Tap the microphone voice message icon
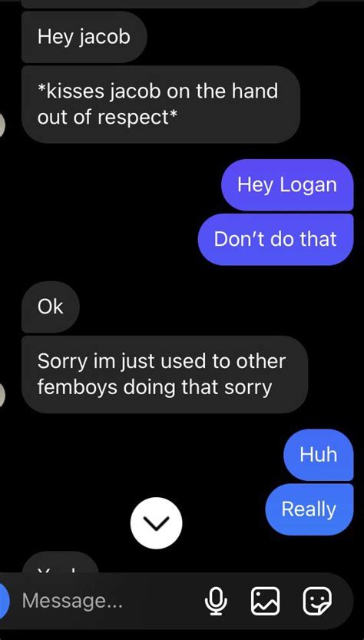Viewport: 364px width, 640px height. (216, 601)
